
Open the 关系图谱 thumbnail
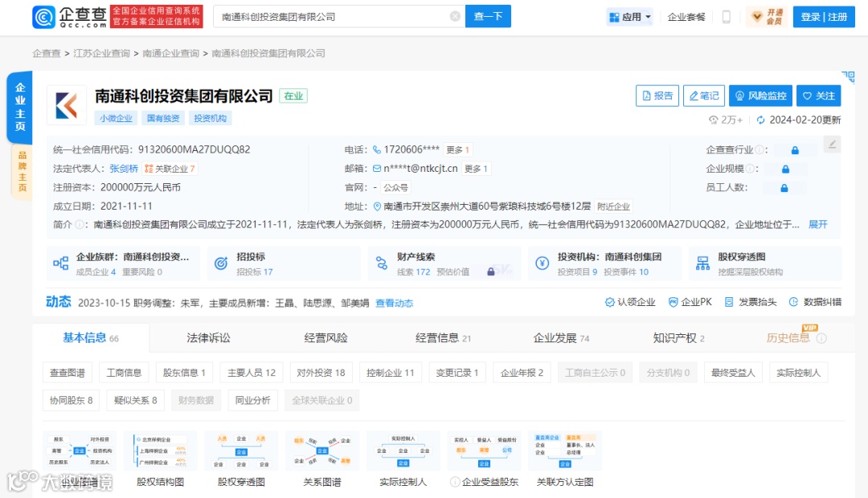[322, 459]
